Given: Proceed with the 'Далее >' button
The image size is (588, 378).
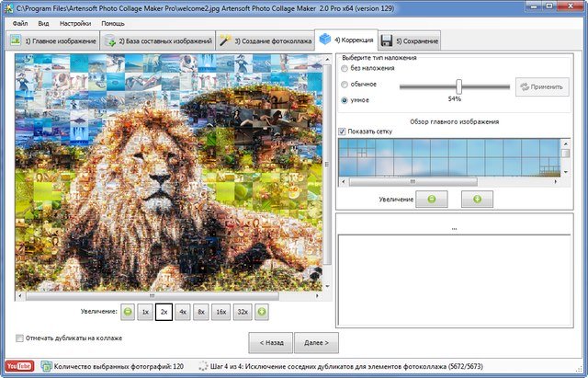Looking at the screenshot, I should [x=316, y=343].
